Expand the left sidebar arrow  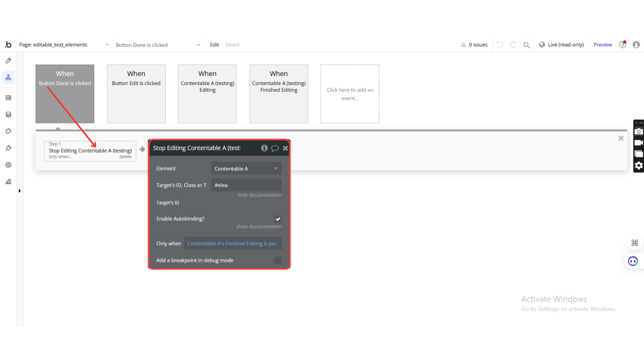click(x=20, y=191)
